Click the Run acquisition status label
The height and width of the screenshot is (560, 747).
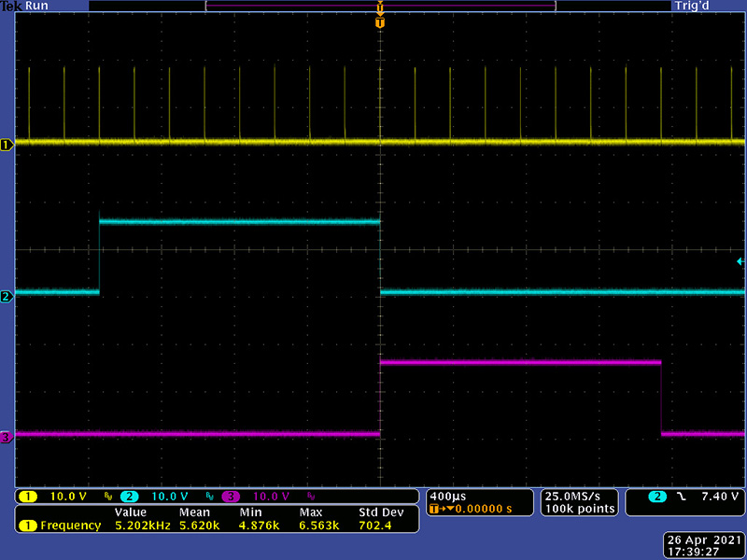coord(37,6)
